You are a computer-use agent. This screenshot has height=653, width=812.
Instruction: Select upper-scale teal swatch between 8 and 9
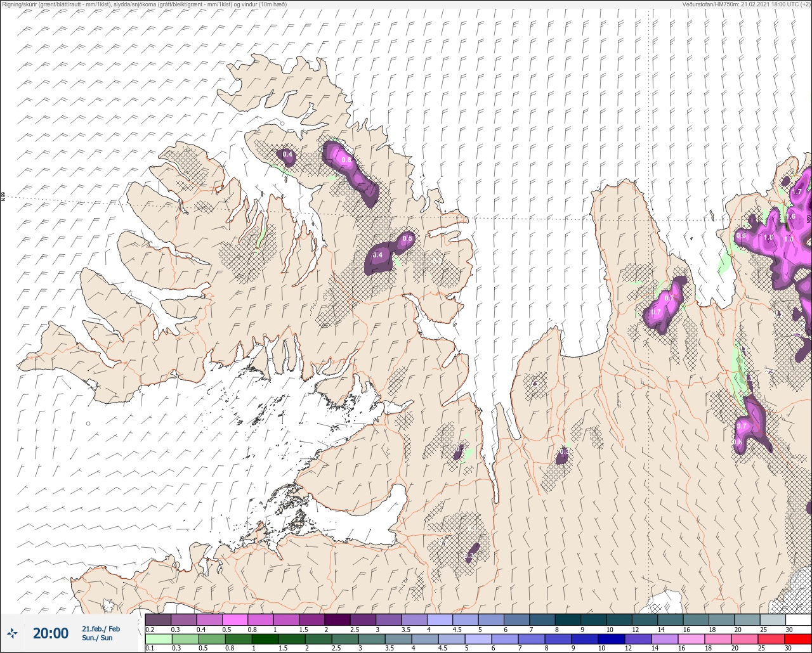point(568,619)
